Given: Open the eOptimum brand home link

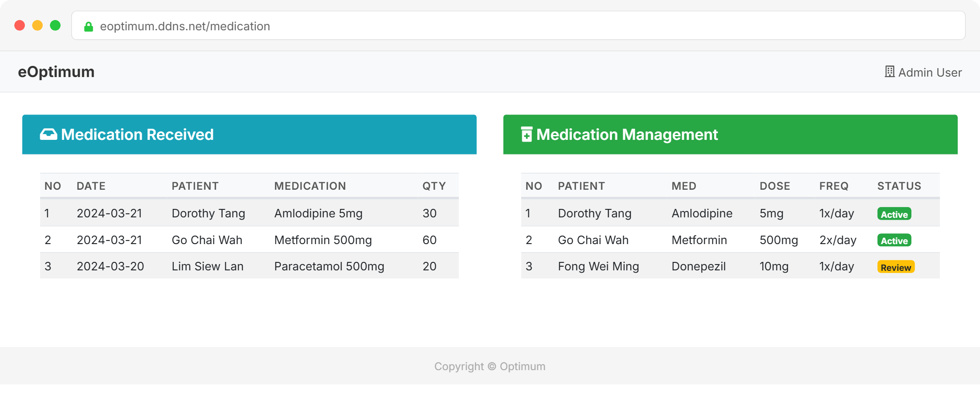Looking at the screenshot, I should 56,72.
